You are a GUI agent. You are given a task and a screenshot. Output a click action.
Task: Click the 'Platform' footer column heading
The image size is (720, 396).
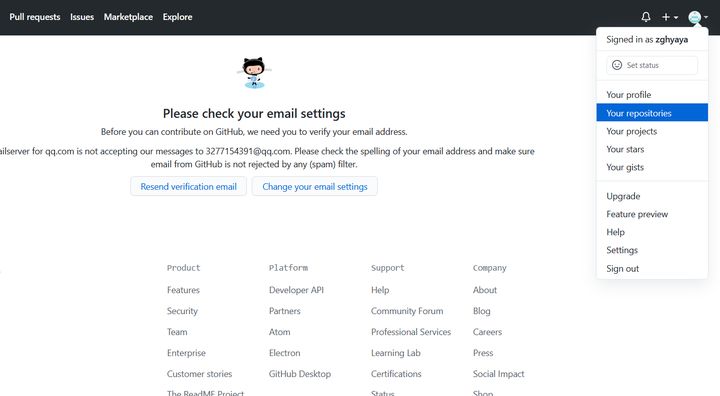pyautogui.click(x=288, y=267)
